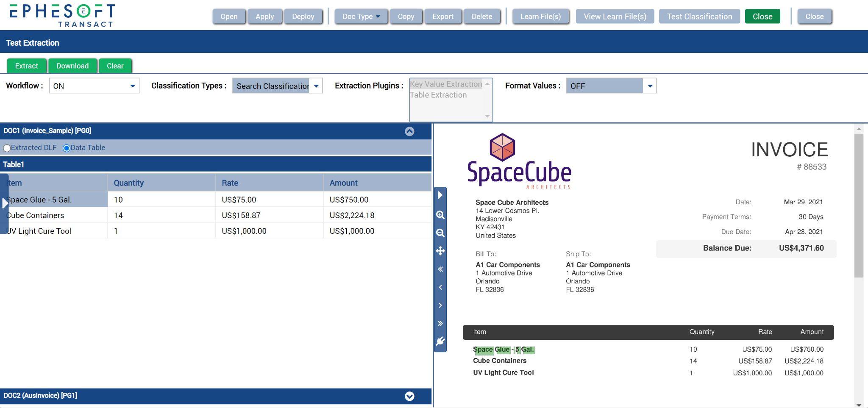Select the Space Glue - 5 Gal. cell
Screen dimensions: 868x408
(x=54, y=200)
